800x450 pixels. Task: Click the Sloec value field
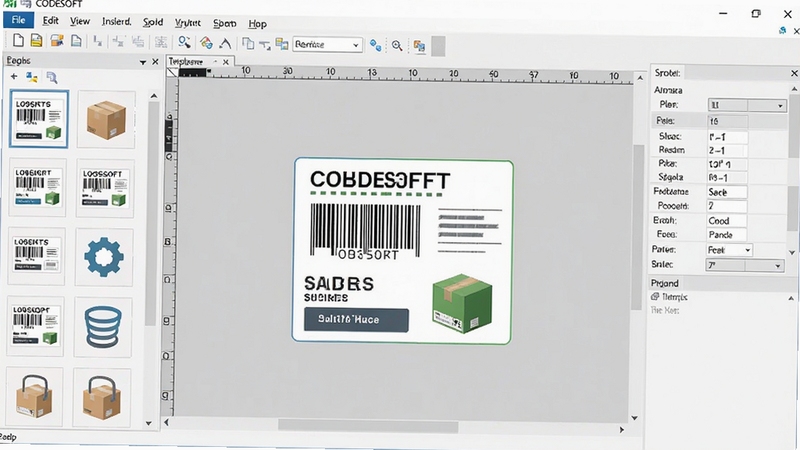(728, 137)
